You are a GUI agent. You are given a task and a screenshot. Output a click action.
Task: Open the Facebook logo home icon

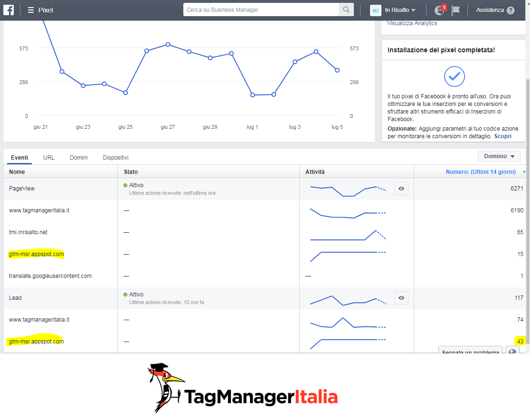(9, 10)
